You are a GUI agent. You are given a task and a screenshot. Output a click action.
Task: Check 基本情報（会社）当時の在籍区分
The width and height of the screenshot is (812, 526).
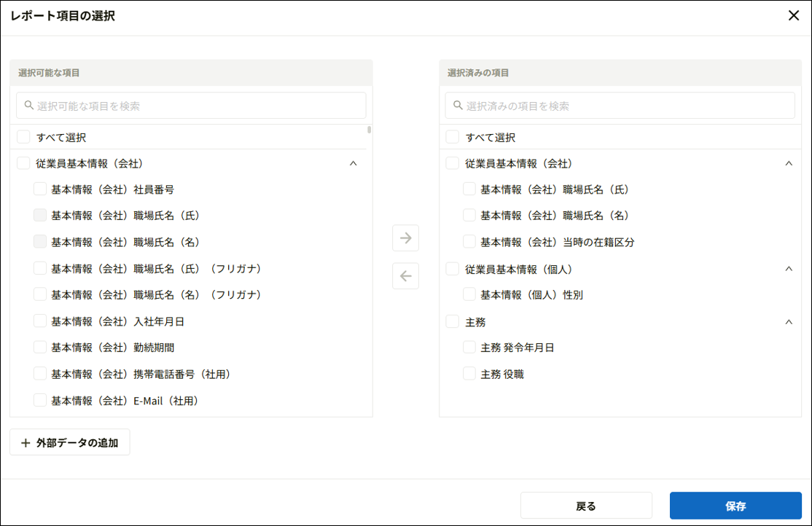click(x=469, y=242)
